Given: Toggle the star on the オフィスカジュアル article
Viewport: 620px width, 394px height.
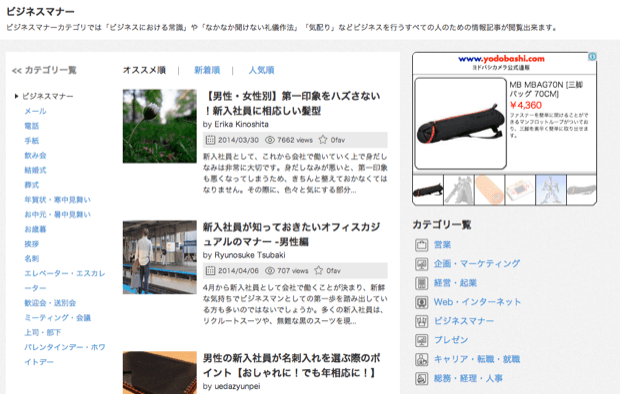Looking at the screenshot, I should click(x=319, y=271).
